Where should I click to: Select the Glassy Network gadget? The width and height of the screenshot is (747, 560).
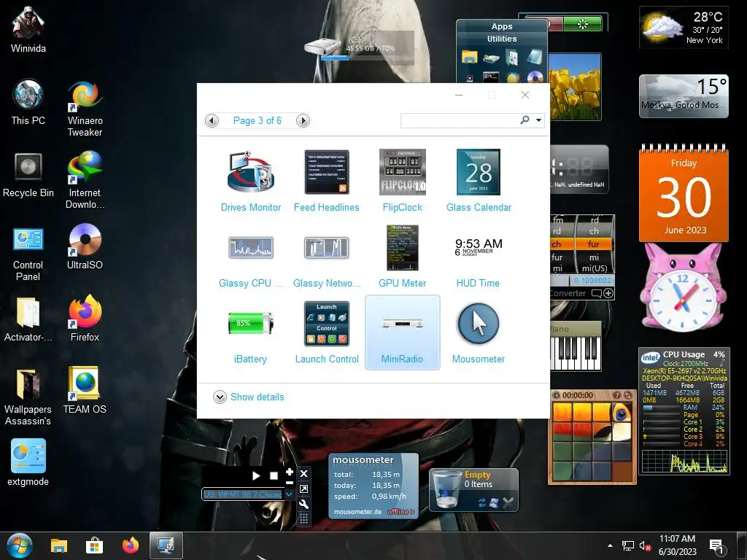click(326, 257)
